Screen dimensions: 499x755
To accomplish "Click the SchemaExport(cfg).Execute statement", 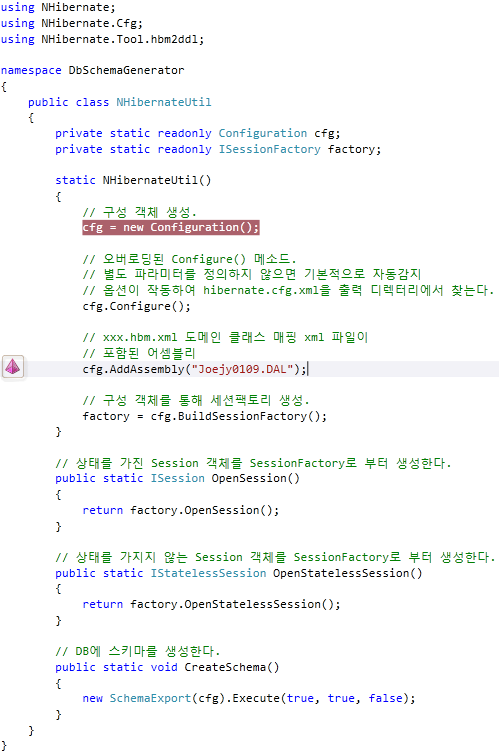I will coord(249,698).
